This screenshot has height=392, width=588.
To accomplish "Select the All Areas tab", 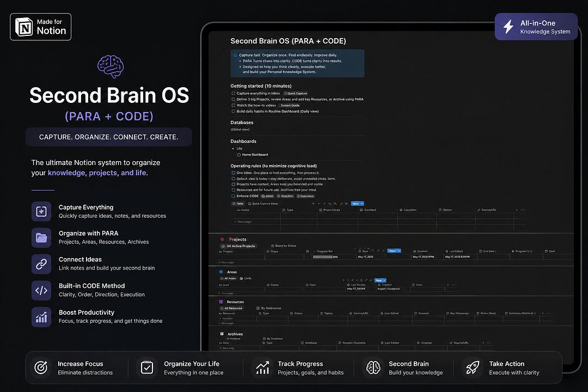I will (228, 278).
